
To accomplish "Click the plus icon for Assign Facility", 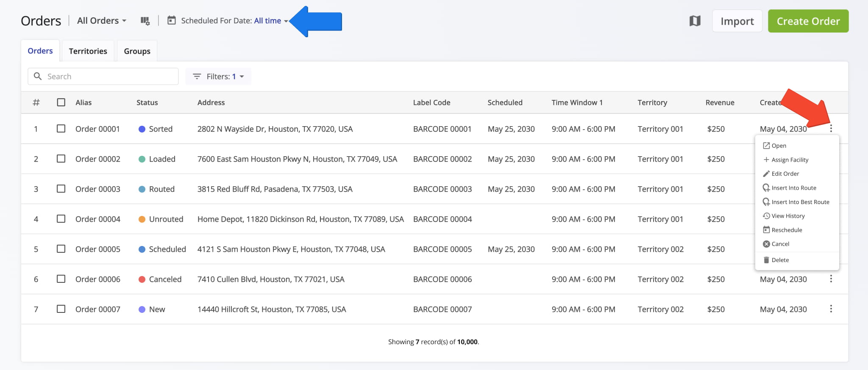I will point(766,160).
